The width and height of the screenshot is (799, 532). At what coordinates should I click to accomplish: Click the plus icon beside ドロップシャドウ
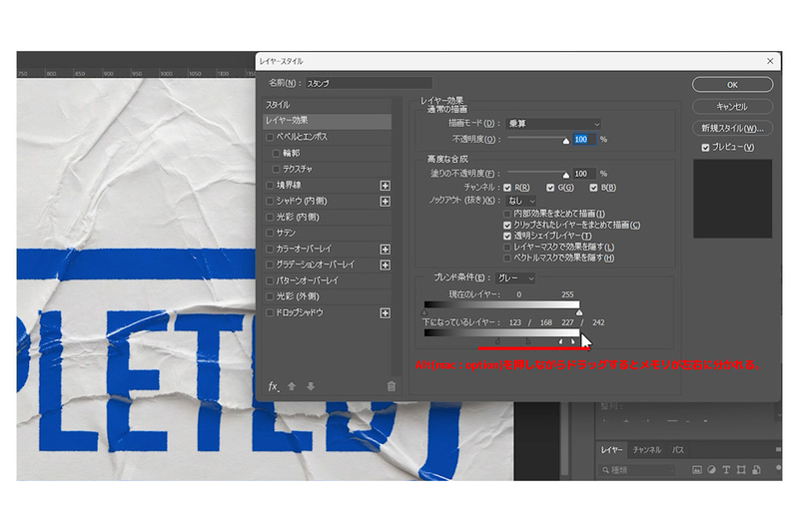385,312
